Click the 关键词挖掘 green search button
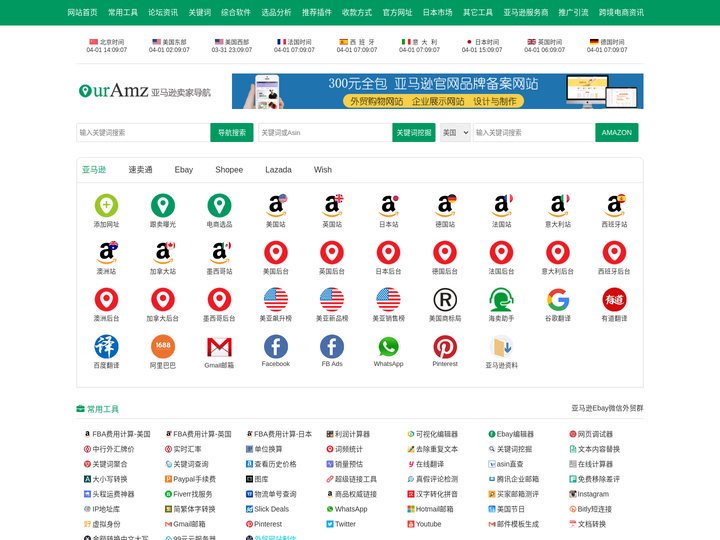This screenshot has height=540, width=720. tap(414, 132)
